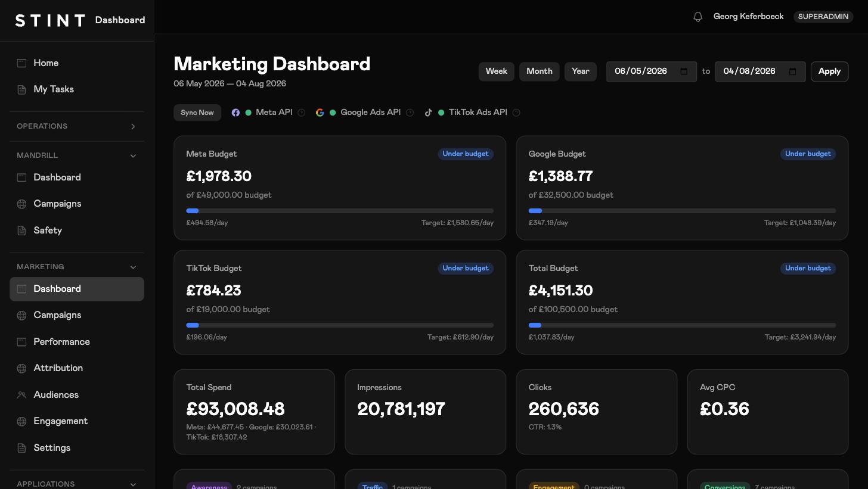This screenshot has height=489, width=868.
Task: Click the Google Budget progress bar
Action: click(682, 211)
